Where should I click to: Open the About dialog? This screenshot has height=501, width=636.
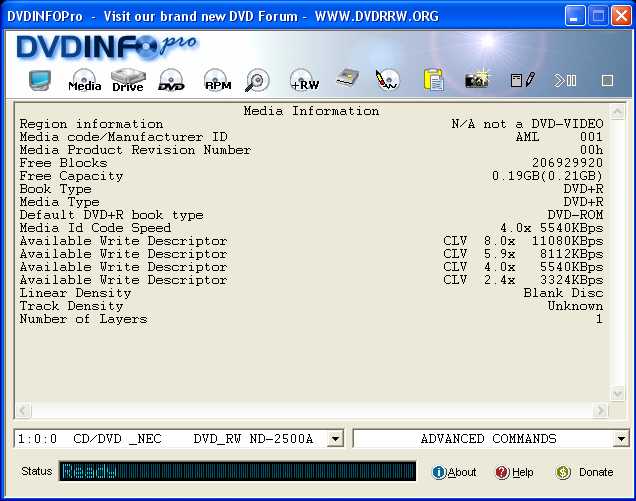pos(454,472)
